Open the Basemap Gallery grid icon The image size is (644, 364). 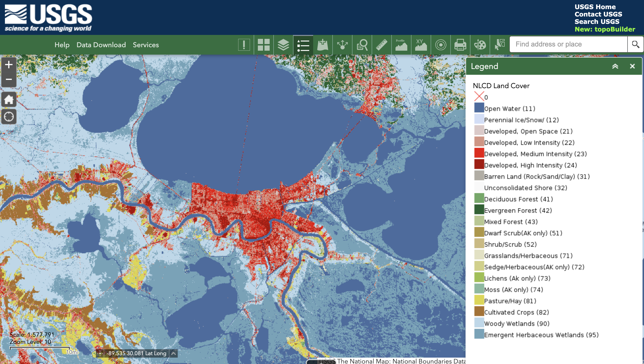point(263,45)
